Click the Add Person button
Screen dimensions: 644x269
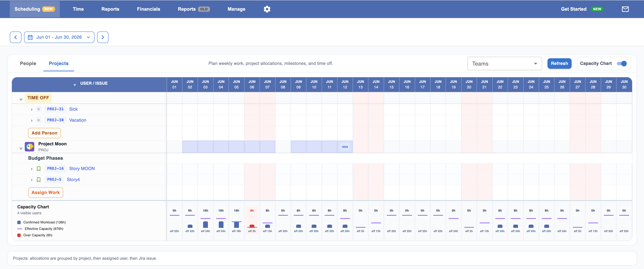[44, 133]
